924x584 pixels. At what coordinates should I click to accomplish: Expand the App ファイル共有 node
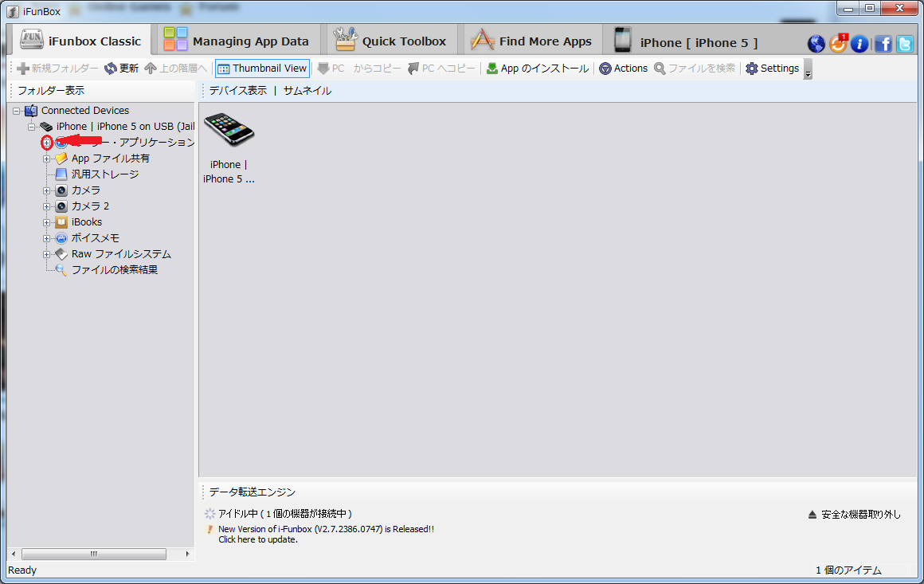point(46,159)
